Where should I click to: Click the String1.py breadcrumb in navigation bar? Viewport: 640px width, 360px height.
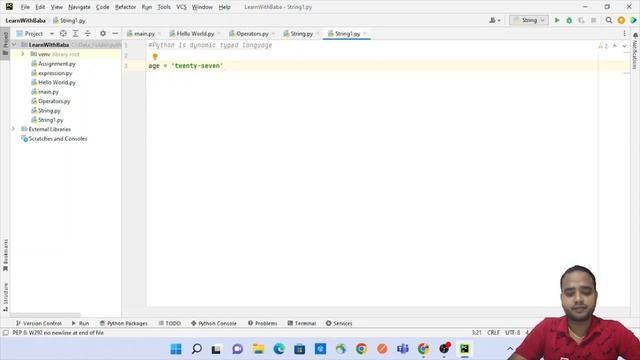point(69,20)
